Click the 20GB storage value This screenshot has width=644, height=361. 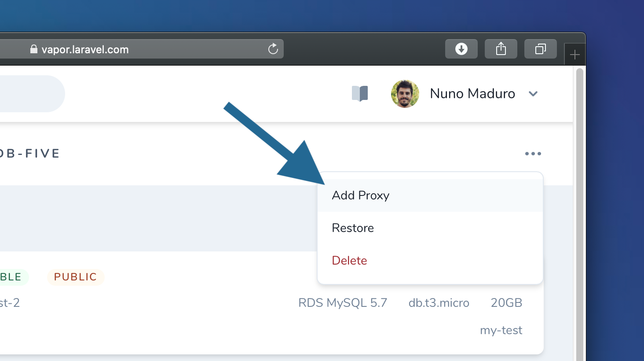(506, 303)
